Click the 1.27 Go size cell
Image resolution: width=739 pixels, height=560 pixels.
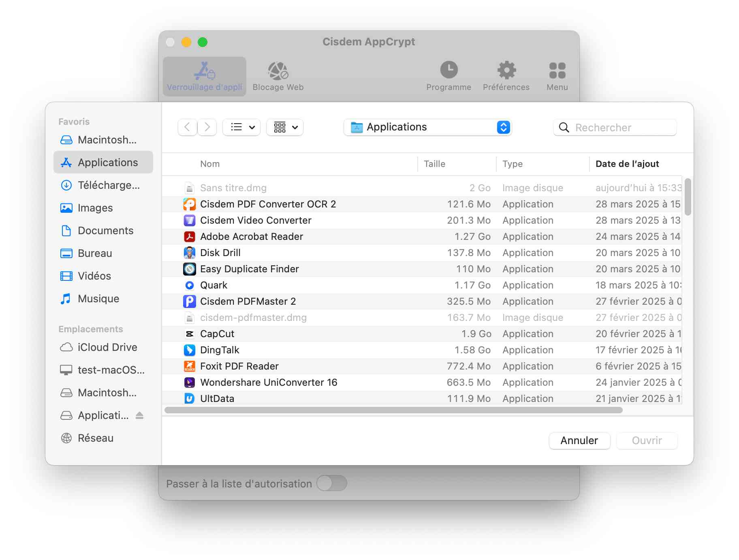pyautogui.click(x=472, y=237)
